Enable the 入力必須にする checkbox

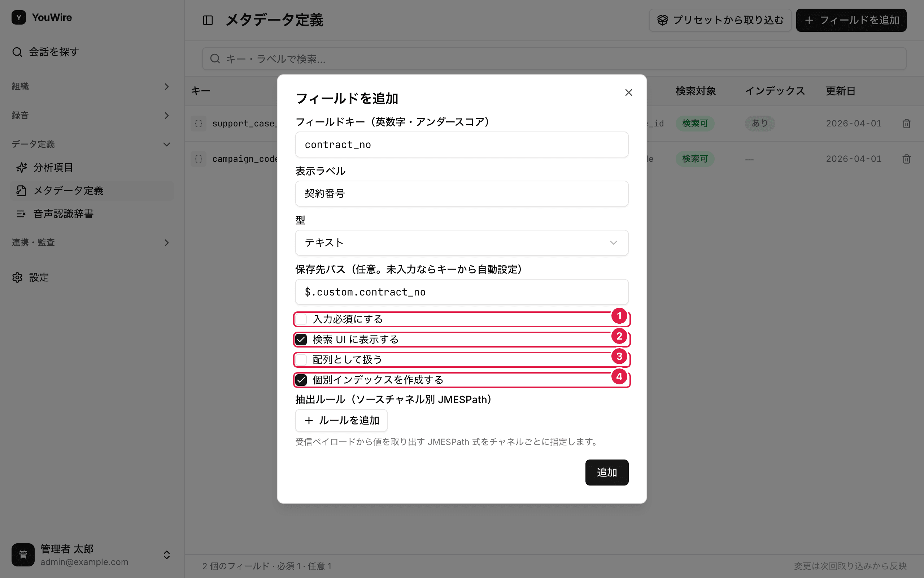click(x=301, y=319)
